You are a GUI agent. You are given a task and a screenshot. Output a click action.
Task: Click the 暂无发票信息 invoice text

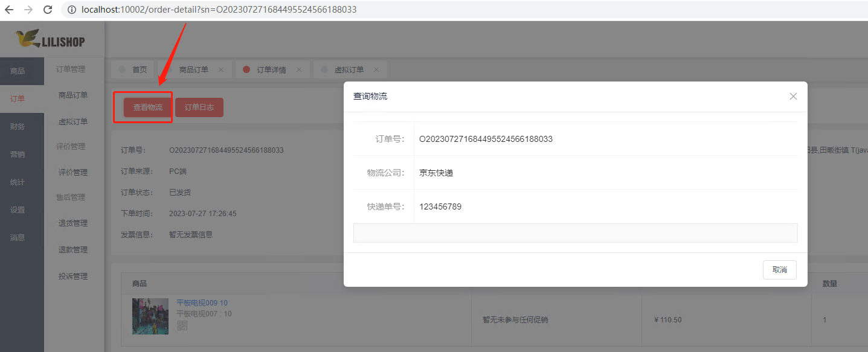191,234
